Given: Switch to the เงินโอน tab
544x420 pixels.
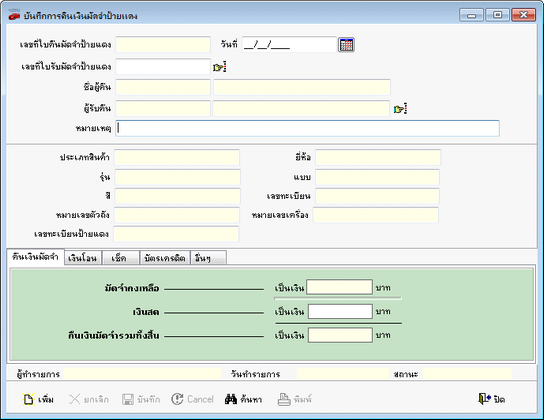Looking at the screenshot, I should (83, 258).
